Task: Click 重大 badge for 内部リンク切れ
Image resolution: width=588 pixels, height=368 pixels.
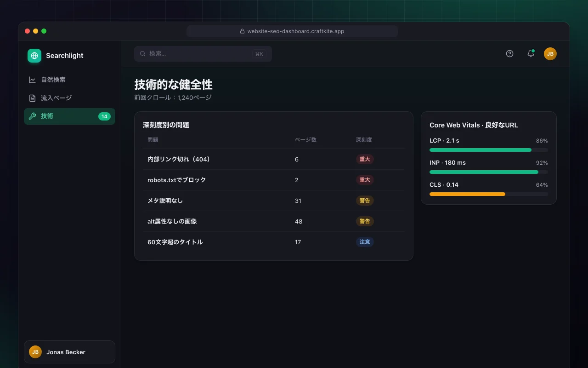Action: click(365, 159)
